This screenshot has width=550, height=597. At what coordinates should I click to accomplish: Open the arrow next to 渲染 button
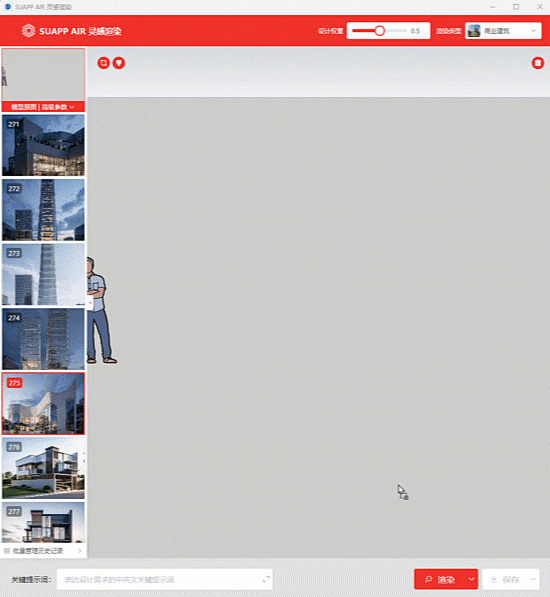[471, 579]
